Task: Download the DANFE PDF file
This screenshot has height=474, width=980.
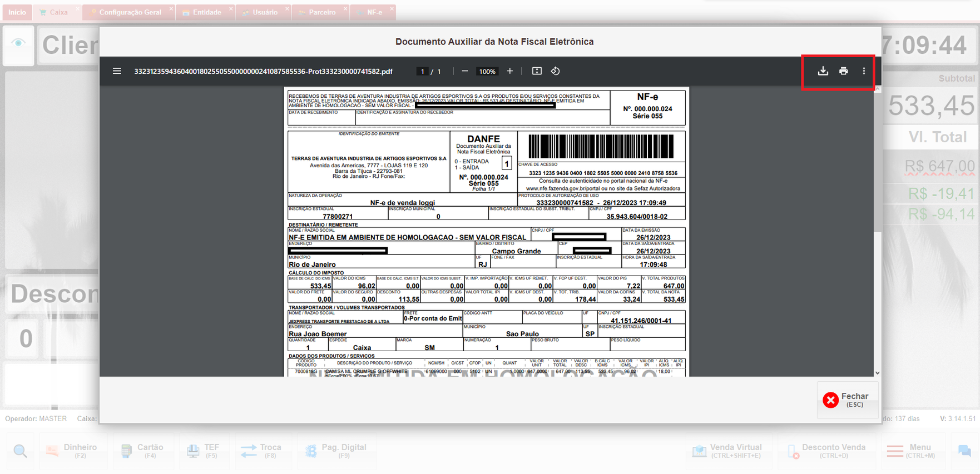Action: [823, 71]
